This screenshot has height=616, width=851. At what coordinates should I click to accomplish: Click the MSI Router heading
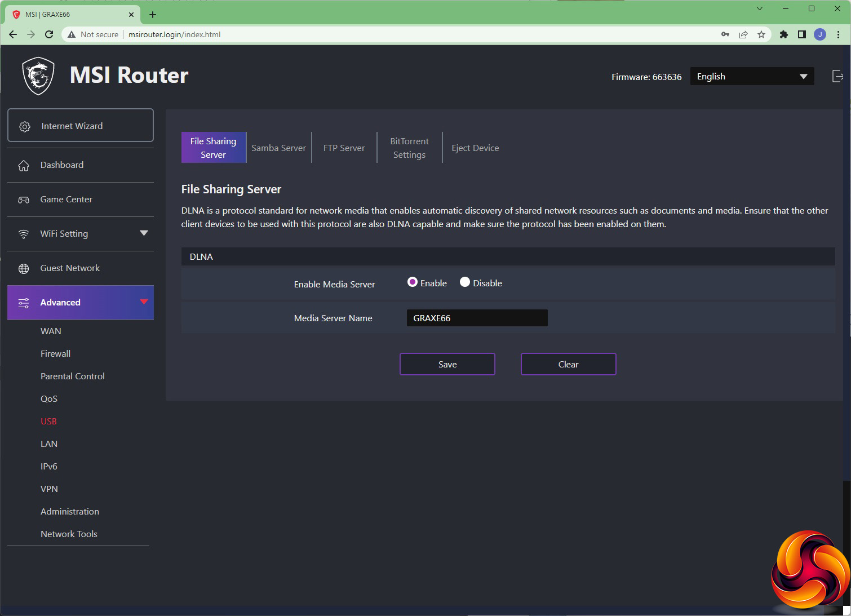(x=129, y=76)
